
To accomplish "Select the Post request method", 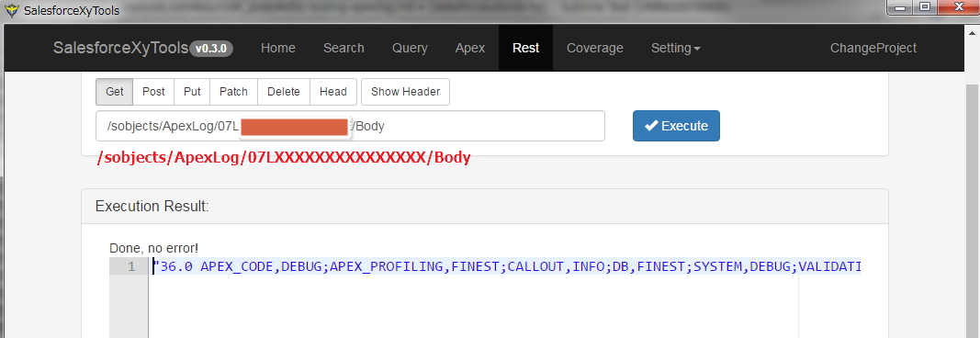I will [x=153, y=92].
